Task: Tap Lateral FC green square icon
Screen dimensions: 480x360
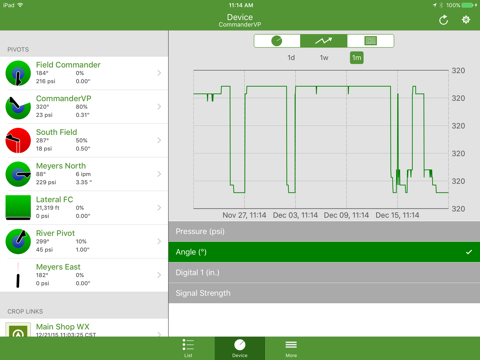Action: click(18, 207)
